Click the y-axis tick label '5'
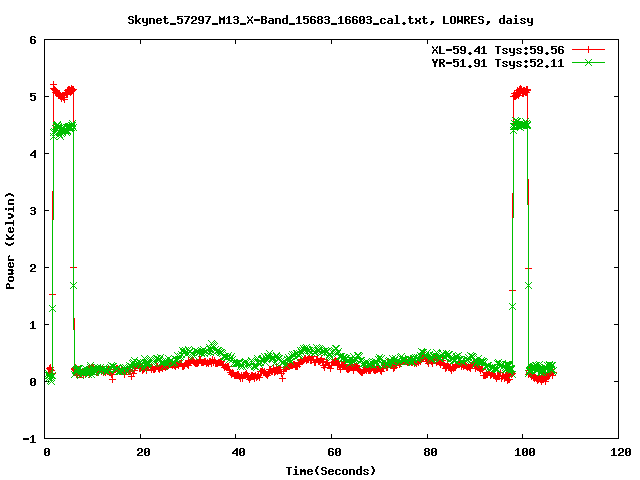 pyautogui.click(x=33, y=97)
